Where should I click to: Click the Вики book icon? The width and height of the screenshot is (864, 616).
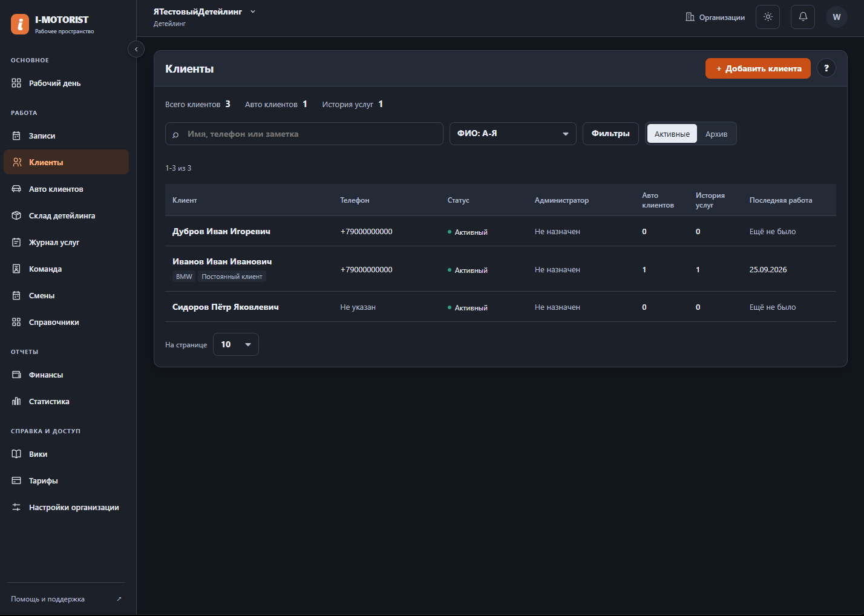(16, 454)
